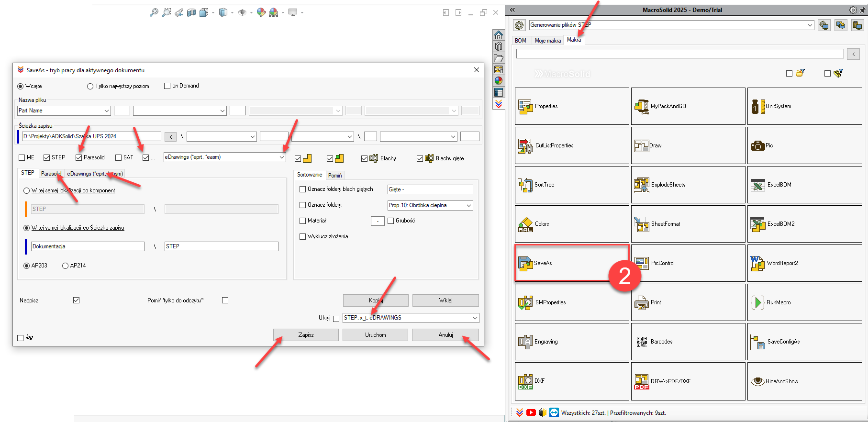Viewport: 868px width, 422px height.
Task: Launch the Print macro
Action: 688,302
